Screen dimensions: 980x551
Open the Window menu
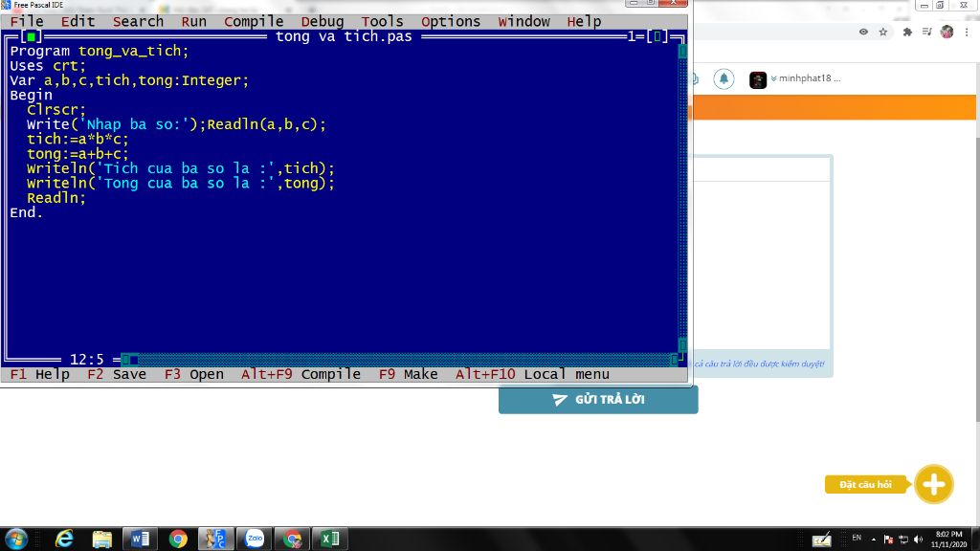tap(524, 21)
